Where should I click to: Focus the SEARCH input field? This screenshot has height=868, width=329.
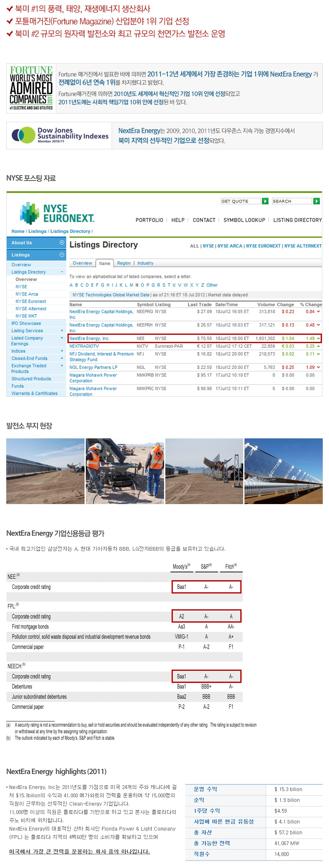[x=292, y=201]
